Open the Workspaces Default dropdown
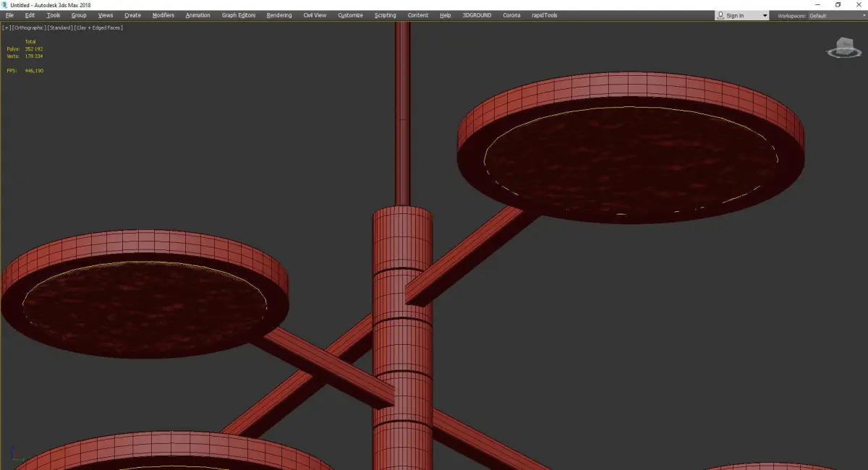Viewport: 868px width, 470px height. (836, 16)
